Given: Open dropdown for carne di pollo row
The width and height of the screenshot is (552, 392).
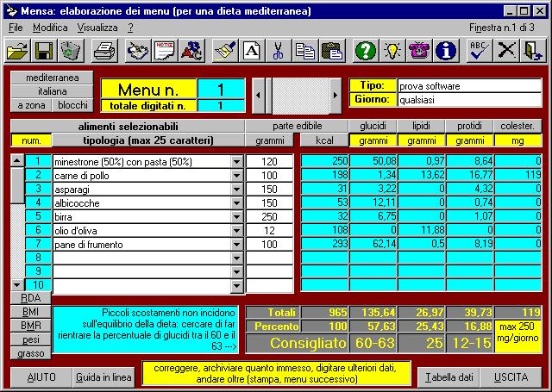Looking at the screenshot, I should [x=236, y=176].
